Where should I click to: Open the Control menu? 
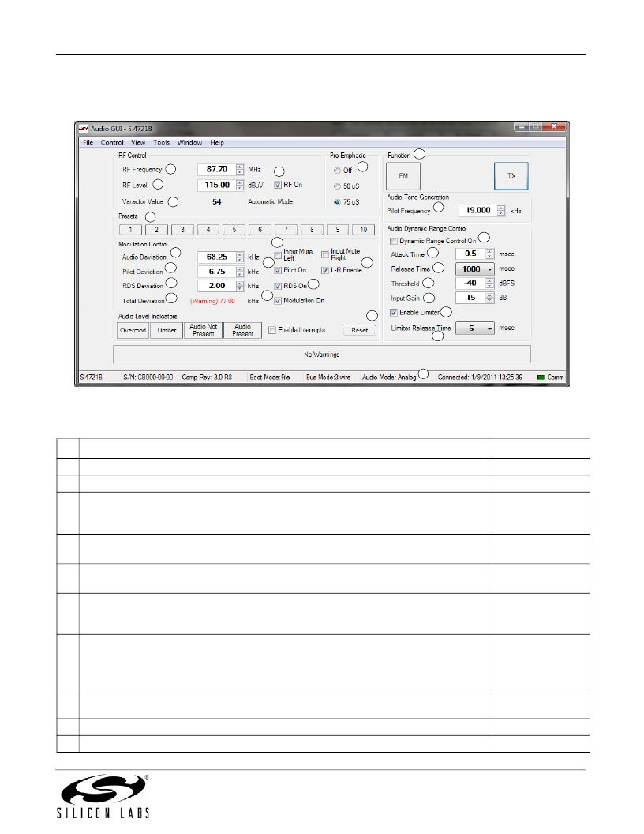pyautogui.click(x=112, y=142)
